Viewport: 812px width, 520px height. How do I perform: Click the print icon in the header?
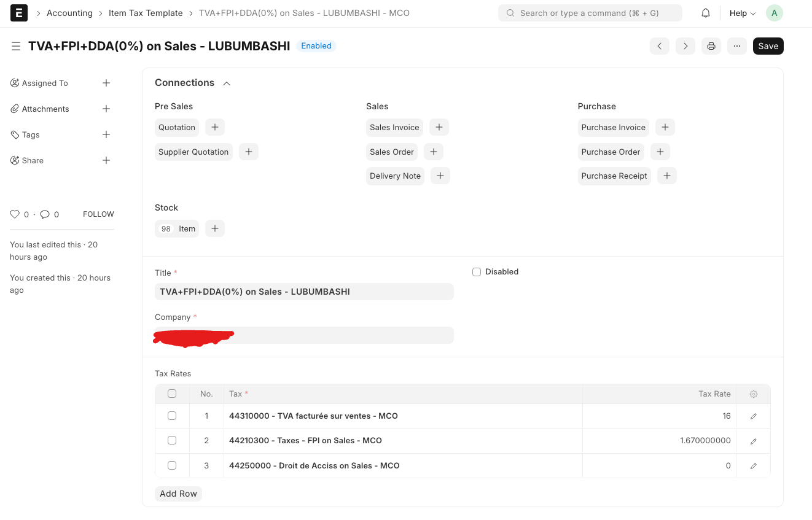tap(711, 46)
